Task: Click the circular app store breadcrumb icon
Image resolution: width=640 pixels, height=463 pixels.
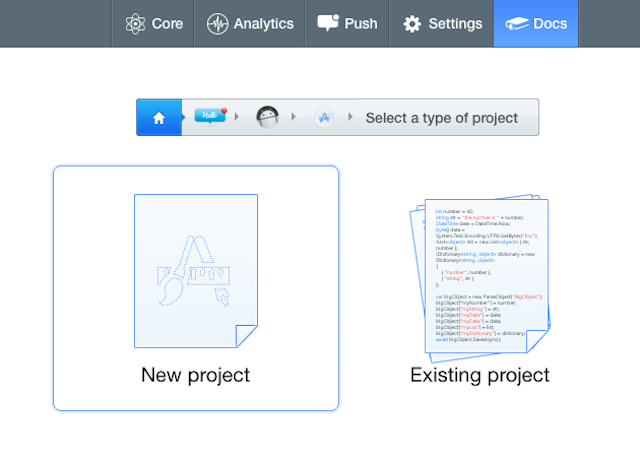Action: pos(324,118)
